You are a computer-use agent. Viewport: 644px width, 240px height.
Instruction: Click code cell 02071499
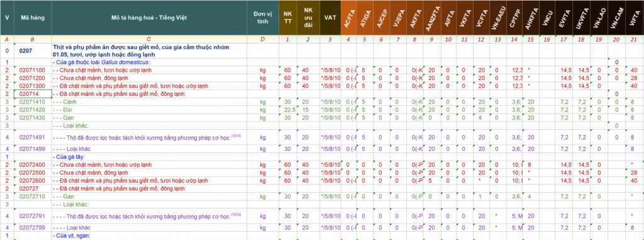[33, 149]
